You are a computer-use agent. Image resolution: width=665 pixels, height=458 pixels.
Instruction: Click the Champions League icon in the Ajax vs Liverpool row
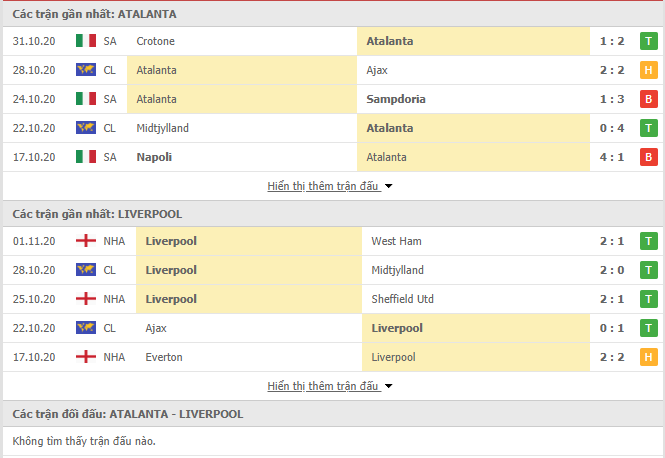tap(86, 328)
